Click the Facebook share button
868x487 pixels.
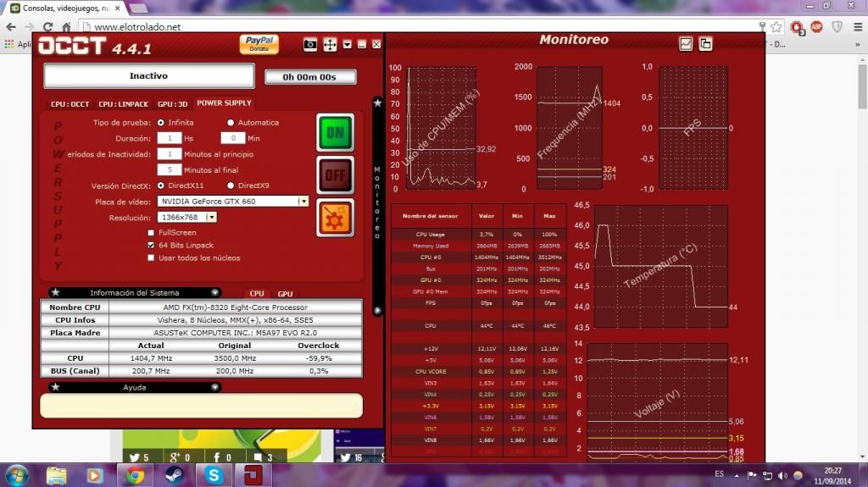pyautogui.click(x=222, y=457)
